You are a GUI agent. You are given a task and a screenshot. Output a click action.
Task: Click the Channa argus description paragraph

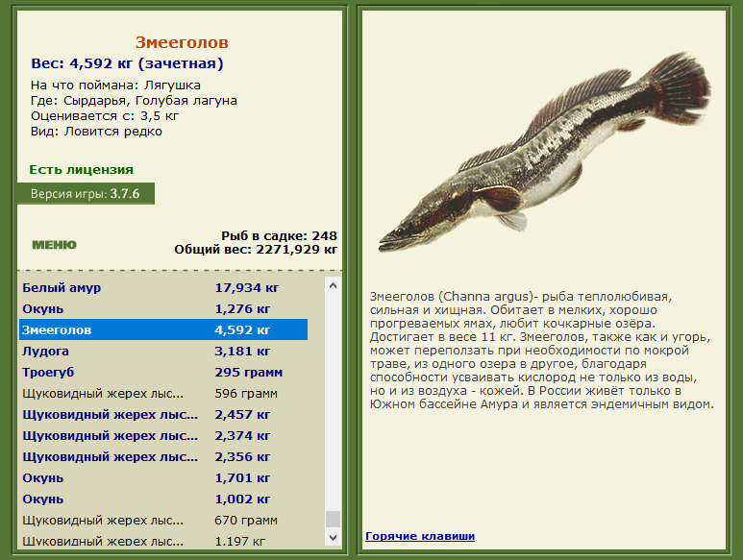[x=541, y=351]
